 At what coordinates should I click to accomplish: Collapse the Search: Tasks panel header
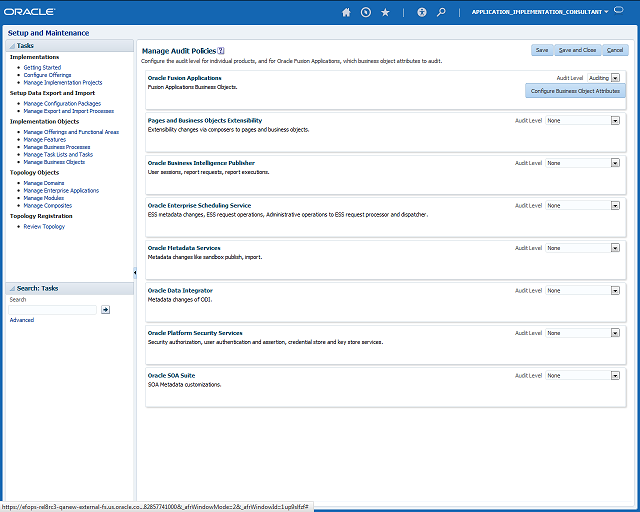click(12, 288)
